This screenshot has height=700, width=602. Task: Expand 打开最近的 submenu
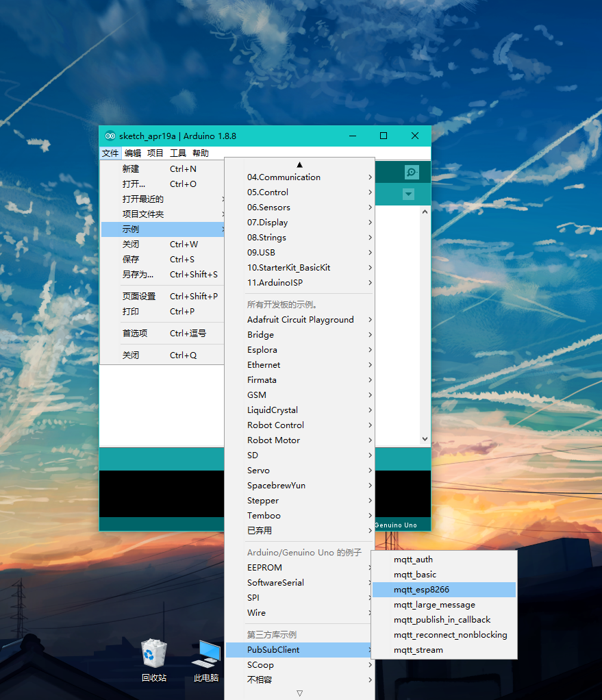(162, 199)
